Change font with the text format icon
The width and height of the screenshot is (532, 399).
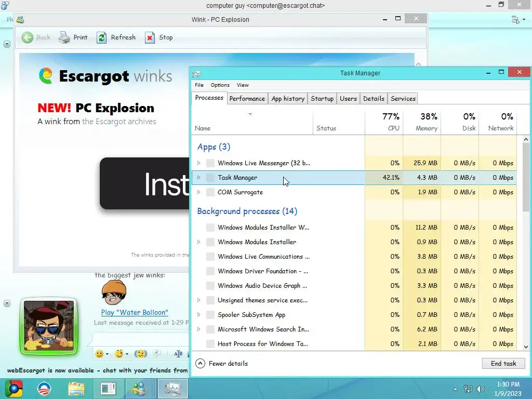(x=178, y=354)
